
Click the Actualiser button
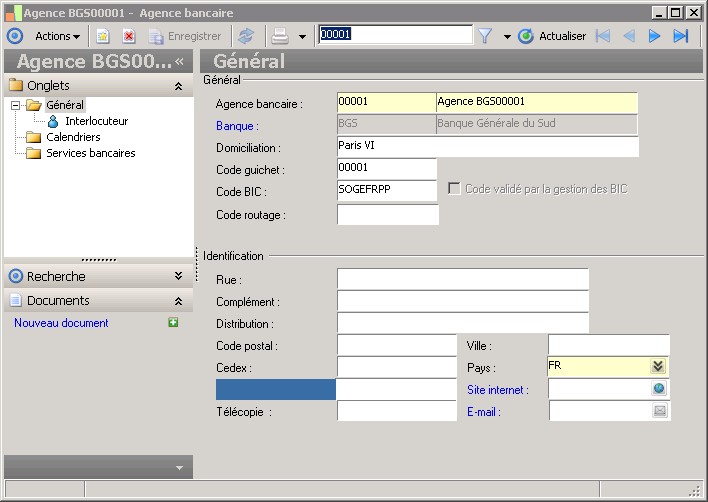[x=552, y=36]
